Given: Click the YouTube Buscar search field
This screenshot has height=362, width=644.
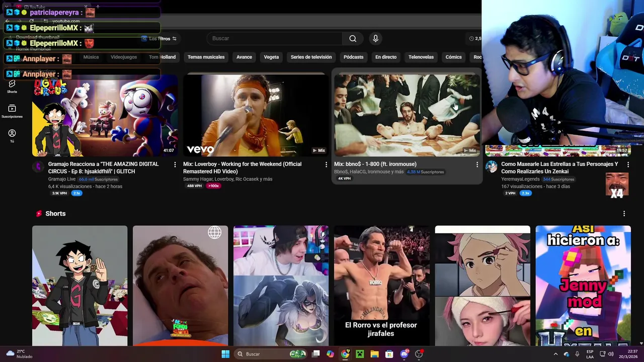Looking at the screenshot, I should coord(274,38).
